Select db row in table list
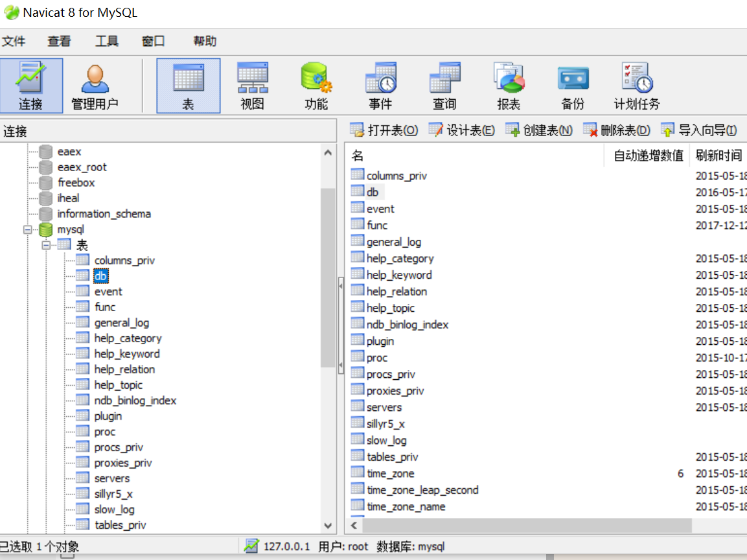 373,192
